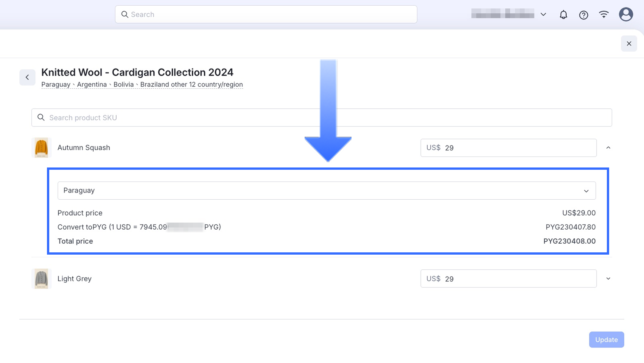Click the Light Grey cardigan thumbnail
The image size is (644, 363).
coord(41,279)
